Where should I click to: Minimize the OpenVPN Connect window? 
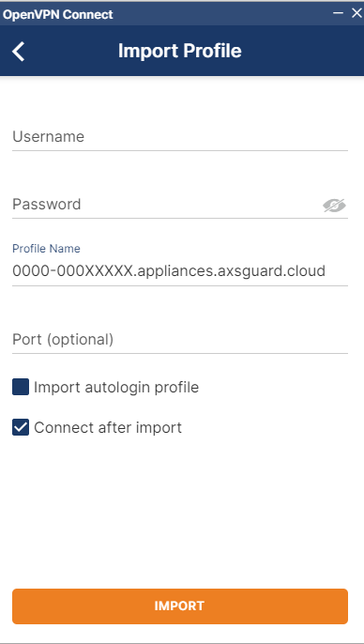click(338, 13)
